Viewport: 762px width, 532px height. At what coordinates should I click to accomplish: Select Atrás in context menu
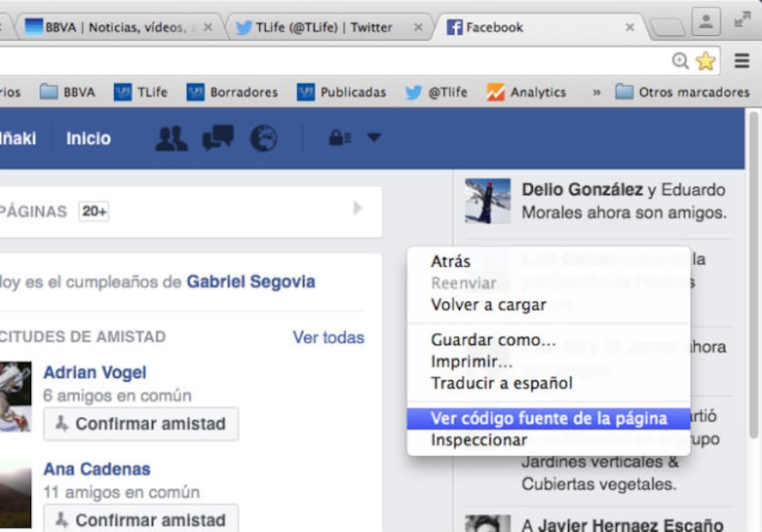[x=451, y=262]
